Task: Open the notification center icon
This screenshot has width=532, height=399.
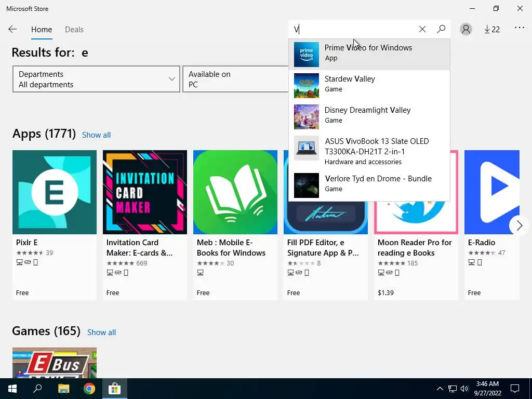Action: click(515, 389)
